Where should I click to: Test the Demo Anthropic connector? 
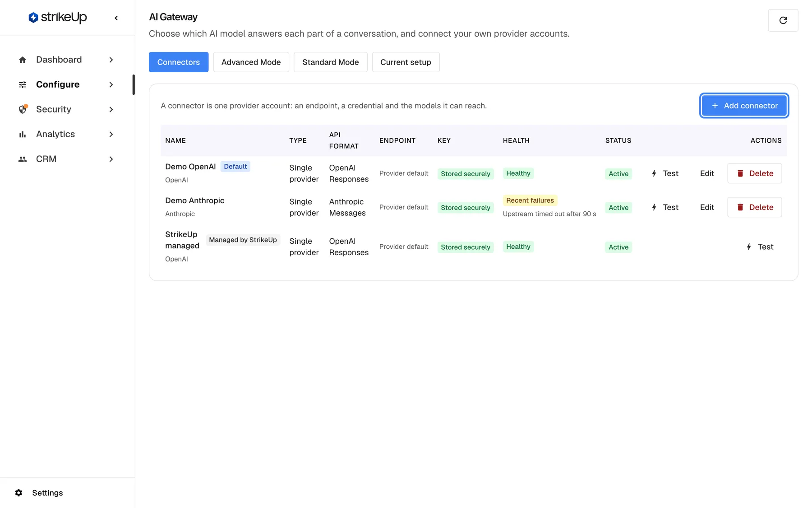tap(665, 207)
